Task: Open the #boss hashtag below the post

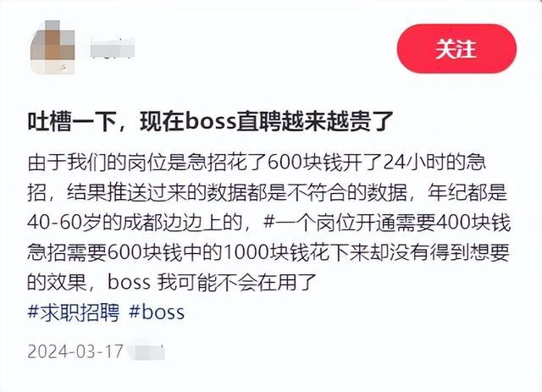Action: click(x=157, y=312)
